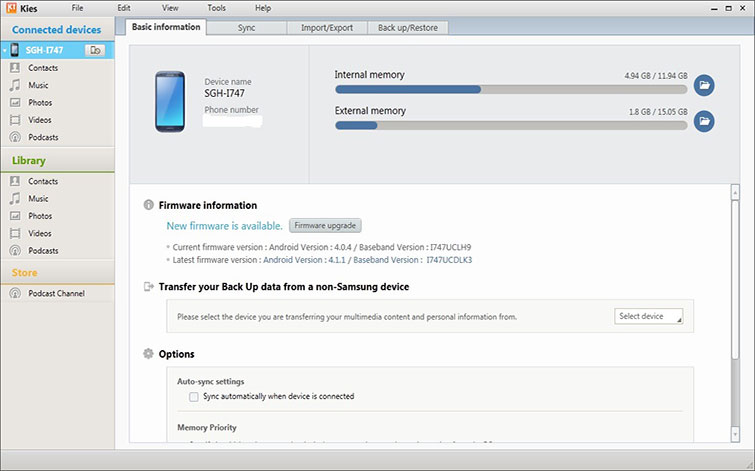The image size is (755, 471).
Task: Click the Connected devices header
Action: [57, 30]
